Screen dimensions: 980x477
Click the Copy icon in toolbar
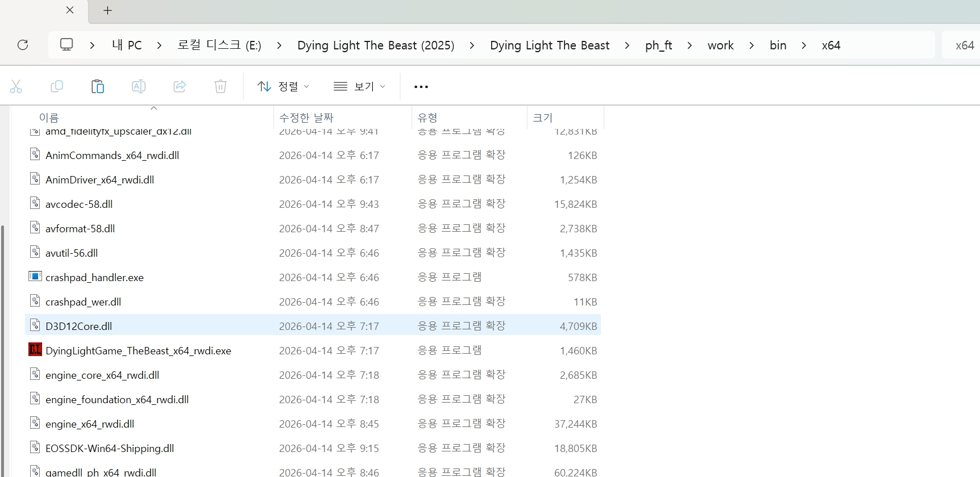(57, 86)
